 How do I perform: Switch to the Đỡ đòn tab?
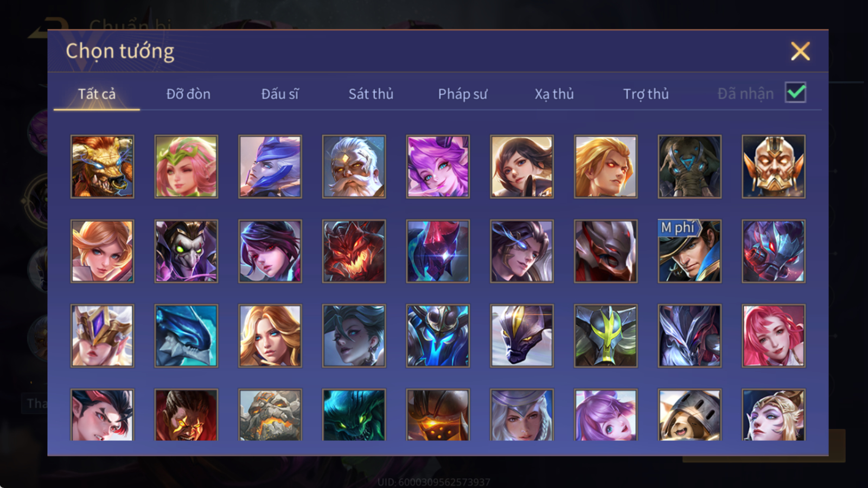tap(188, 94)
